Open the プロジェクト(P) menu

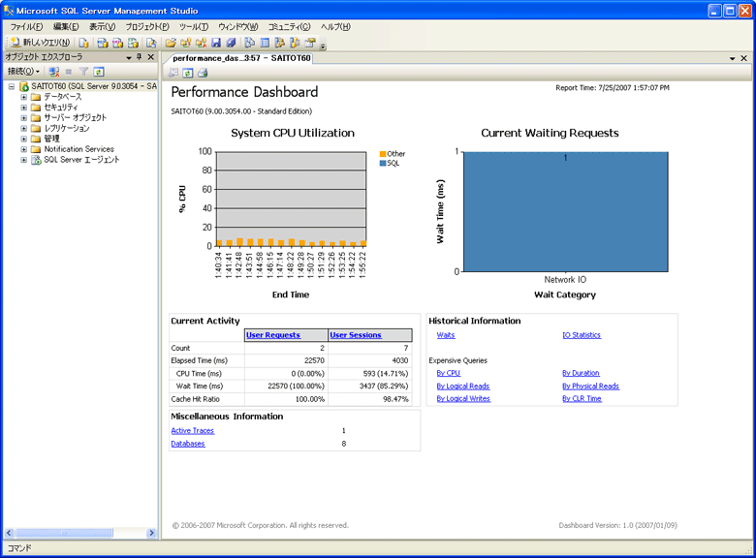click(x=147, y=27)
